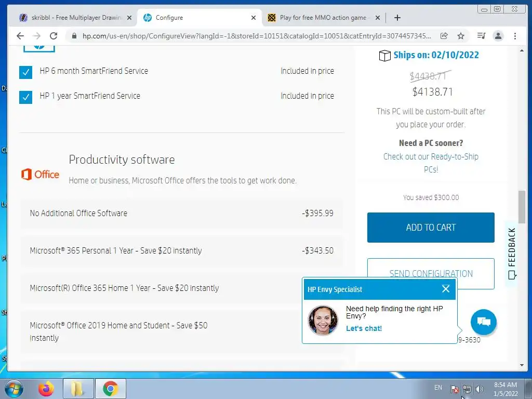Click the shipping box icon beside Ships on
532x399 pixels.
[x=384, y=56]
